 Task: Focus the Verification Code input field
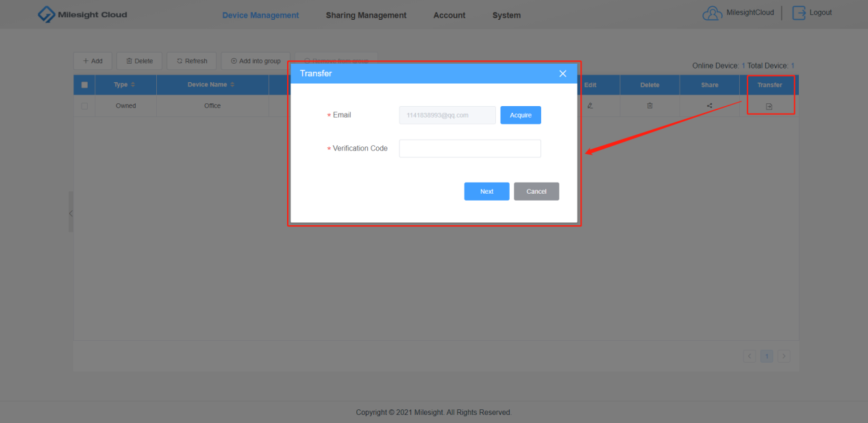tap(470, 149)
